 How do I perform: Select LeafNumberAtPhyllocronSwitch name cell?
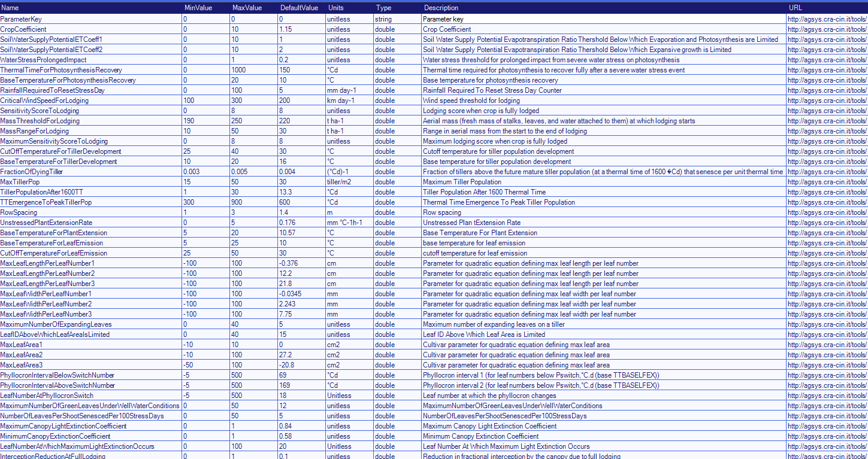click(x=91, y=396)
